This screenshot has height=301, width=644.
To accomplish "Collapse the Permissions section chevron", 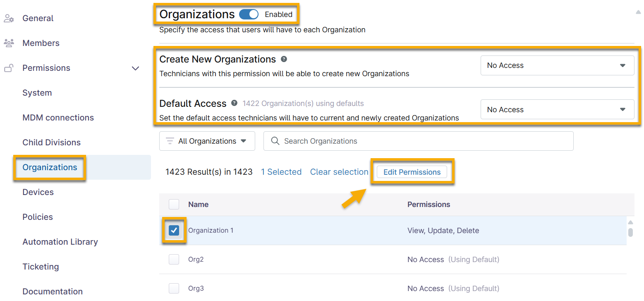I will point(135,68).
